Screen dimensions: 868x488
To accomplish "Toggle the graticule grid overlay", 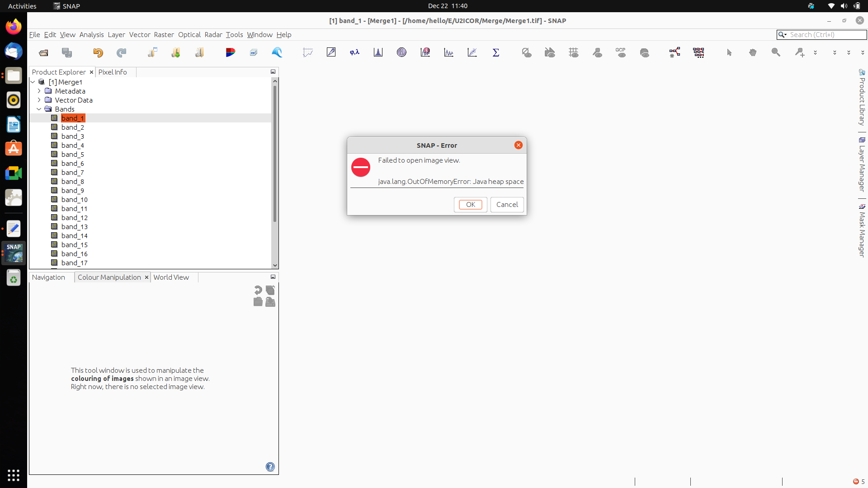I will pyautogui.click(x=574, y=52).
